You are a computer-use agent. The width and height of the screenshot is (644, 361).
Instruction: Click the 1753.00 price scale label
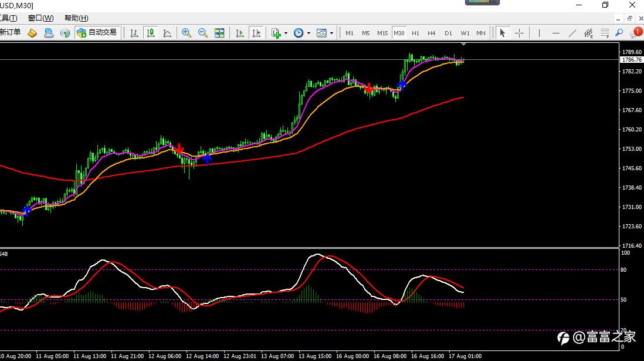pos(632,149)
